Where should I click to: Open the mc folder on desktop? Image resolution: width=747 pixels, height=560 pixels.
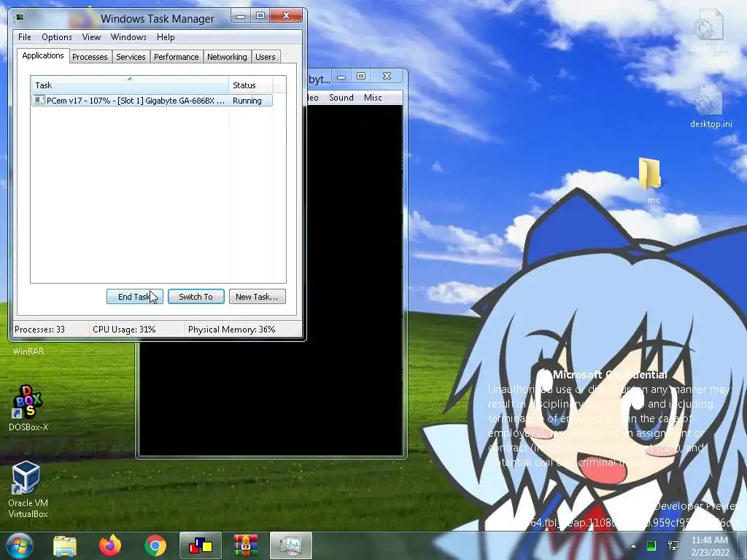[651, 181]
